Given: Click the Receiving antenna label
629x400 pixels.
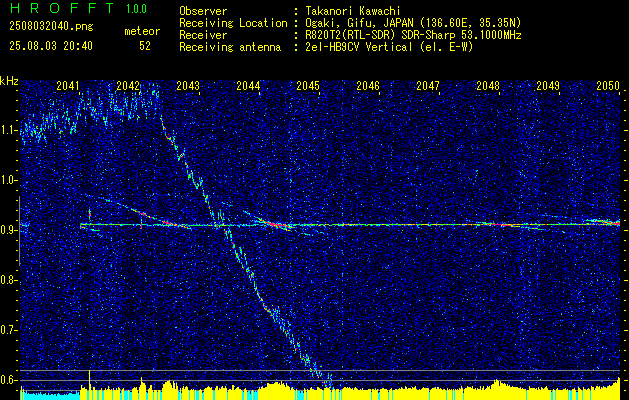Looking at the screenshot, I should 230,47.
